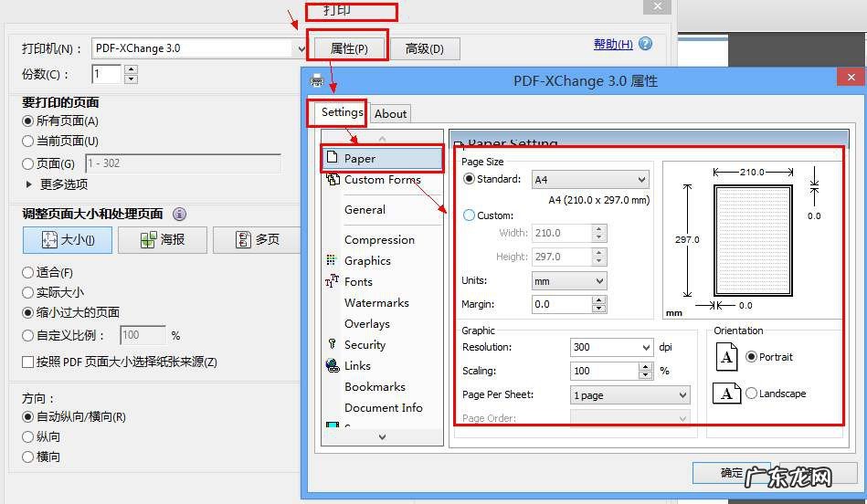The height and width of the screenshot is (504, 867).
Task: Open the A4 standard paper dropdown
Action: 590,180
